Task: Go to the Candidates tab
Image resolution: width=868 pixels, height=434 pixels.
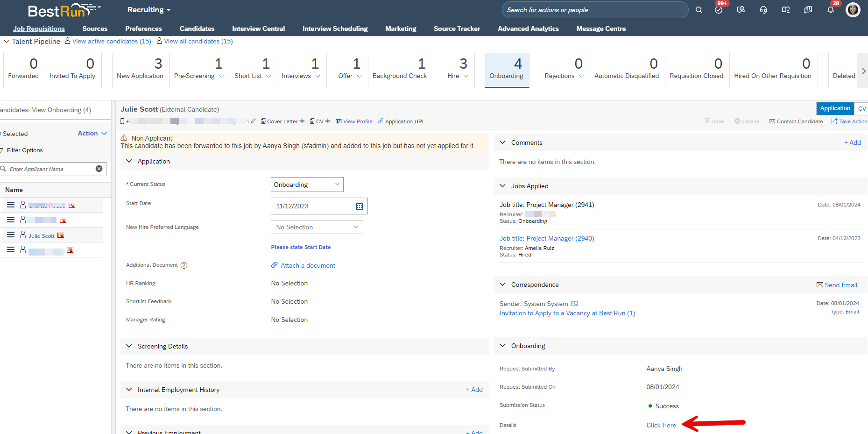Action: coord(197,28)
